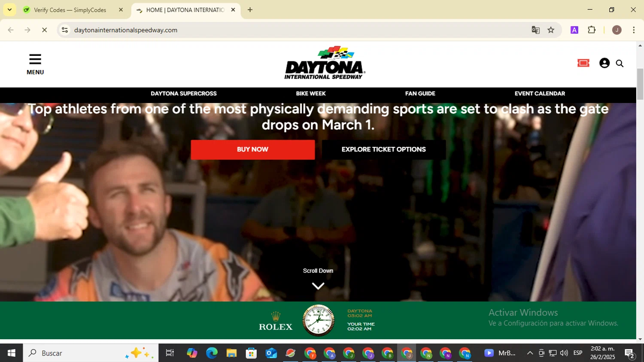
Task: Show hidden system tray icons
Action: (x=530, y=353)
